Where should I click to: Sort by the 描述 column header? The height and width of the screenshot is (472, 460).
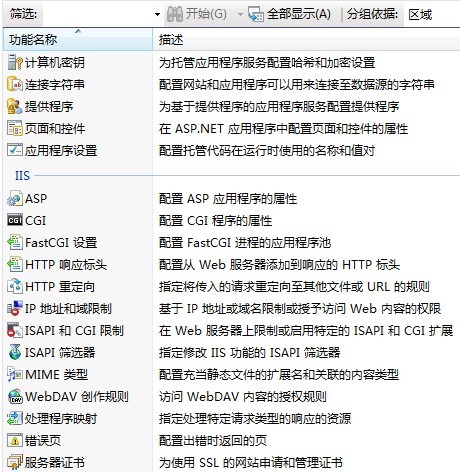coord(306,40)
